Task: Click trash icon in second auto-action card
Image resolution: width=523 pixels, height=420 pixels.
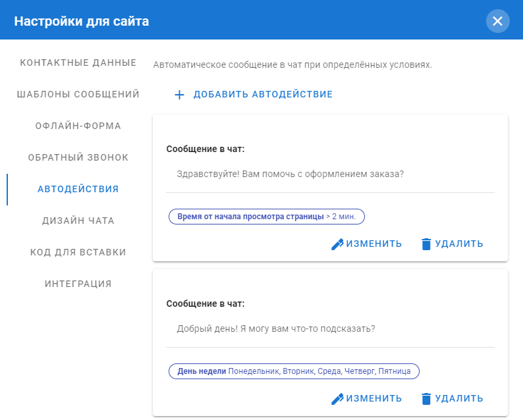Action: click(x=426, y=399)
